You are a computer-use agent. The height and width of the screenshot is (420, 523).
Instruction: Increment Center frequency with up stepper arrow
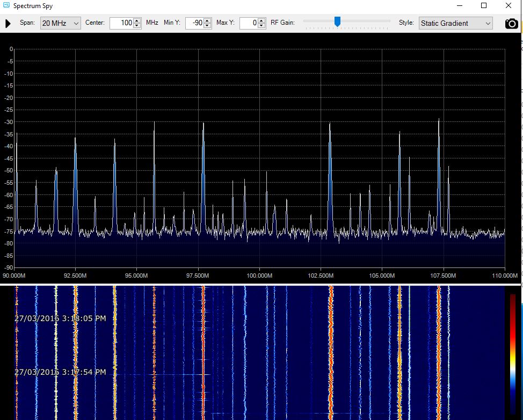(x=137, y=21)
